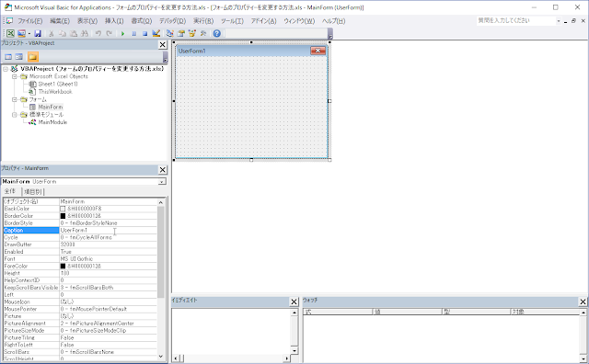Open the MainForm UserForm object dropdown

point(162,182)
